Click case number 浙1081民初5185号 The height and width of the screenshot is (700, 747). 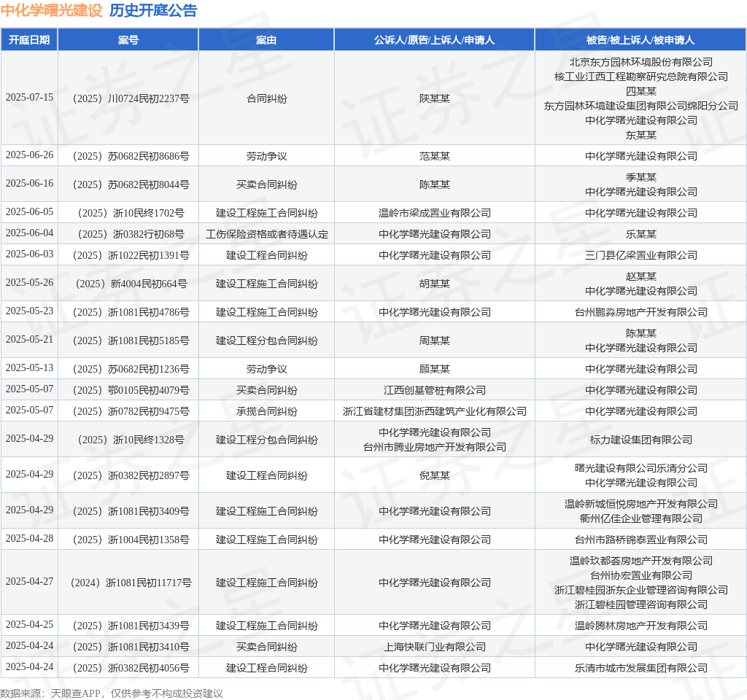pyautogui.click(x=131, y=341)
